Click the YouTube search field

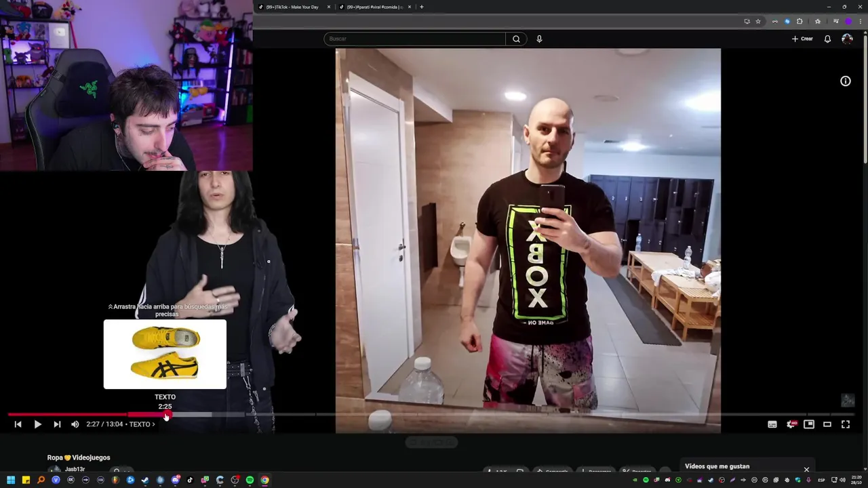point(415,39)
